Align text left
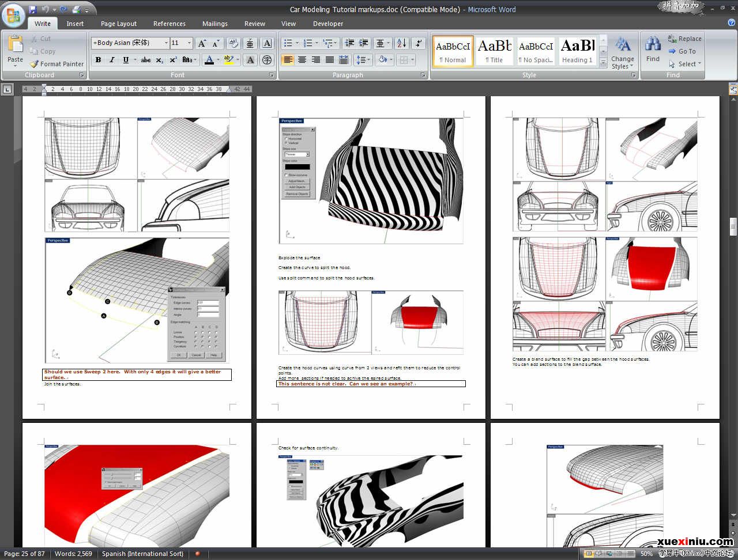The width and height of the screenshot is (738, 560). [x=288, y=60]
